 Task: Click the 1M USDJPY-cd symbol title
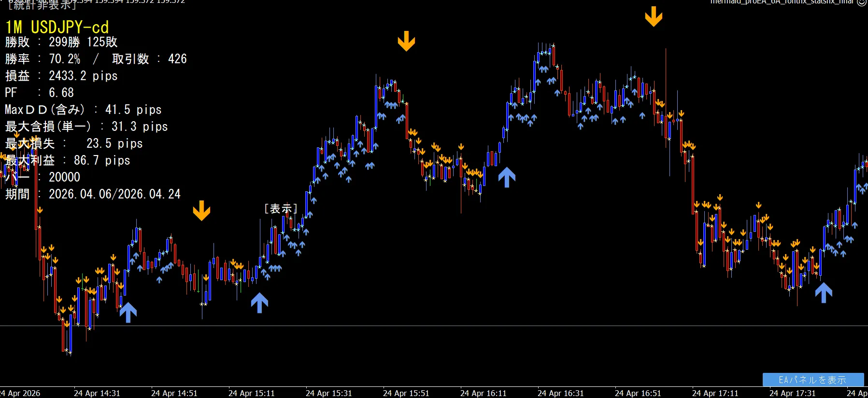tap(57, 27)
